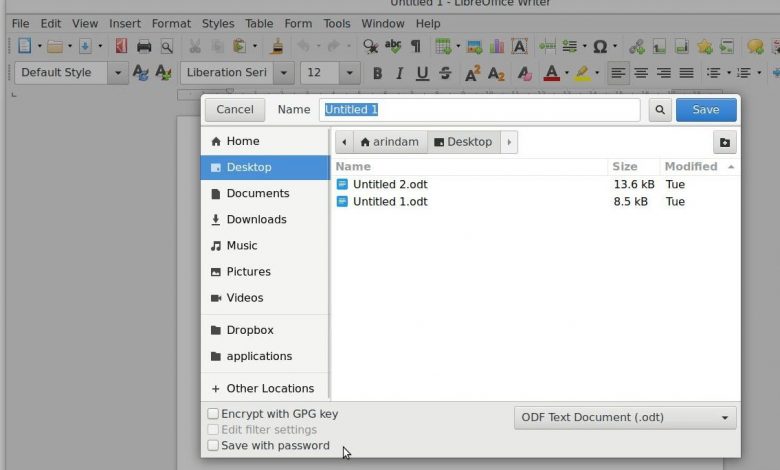780x470 pixels.
Task: Expand the Insert Table dropdown arrow
Action: 458,46
